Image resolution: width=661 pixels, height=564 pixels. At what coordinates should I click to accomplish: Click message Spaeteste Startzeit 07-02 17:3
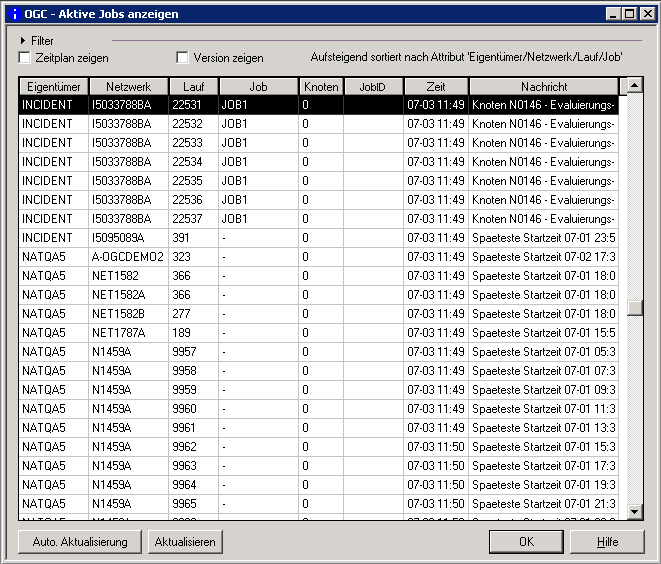(x=543, y=257)
